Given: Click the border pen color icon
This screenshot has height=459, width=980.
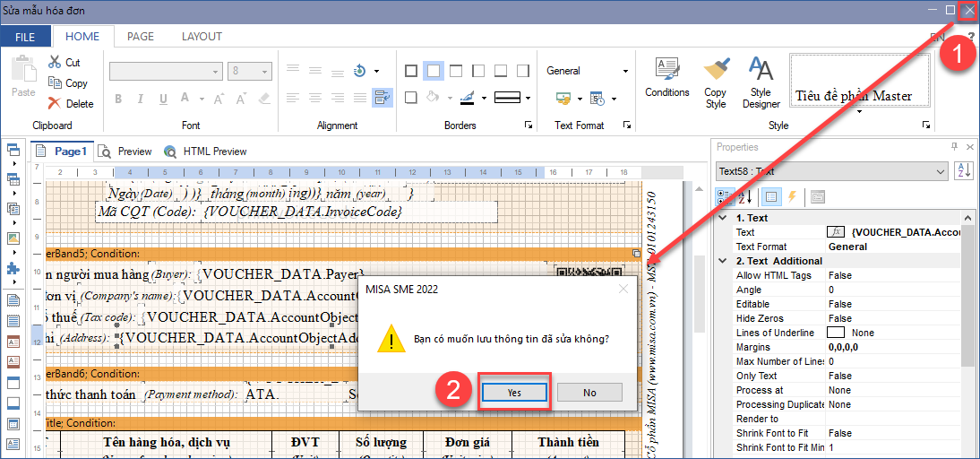Looking at the screenshot, I should [x=468, y=97].
